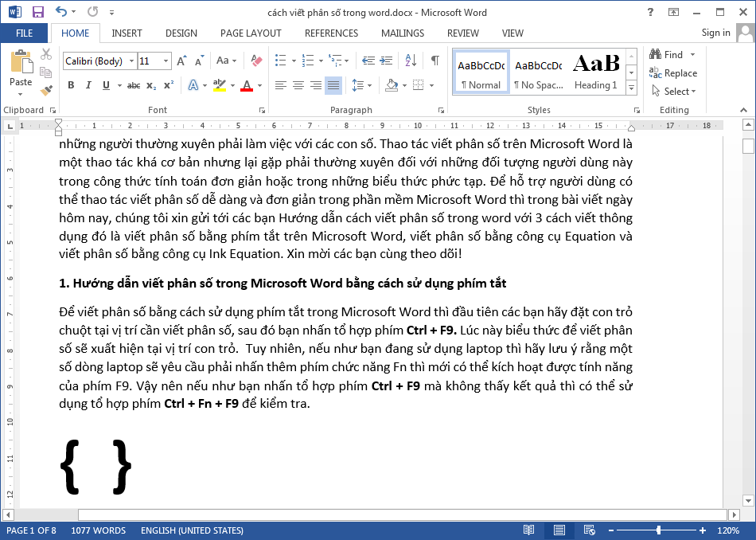This screenshot has height=540, width=756.
Task: Open the Clipboard pane launcher
Action: click(53, 111)
